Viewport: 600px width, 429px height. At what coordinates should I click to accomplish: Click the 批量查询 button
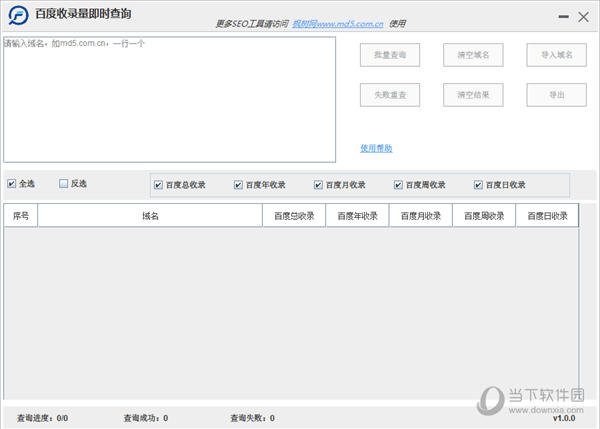[390, 55]
